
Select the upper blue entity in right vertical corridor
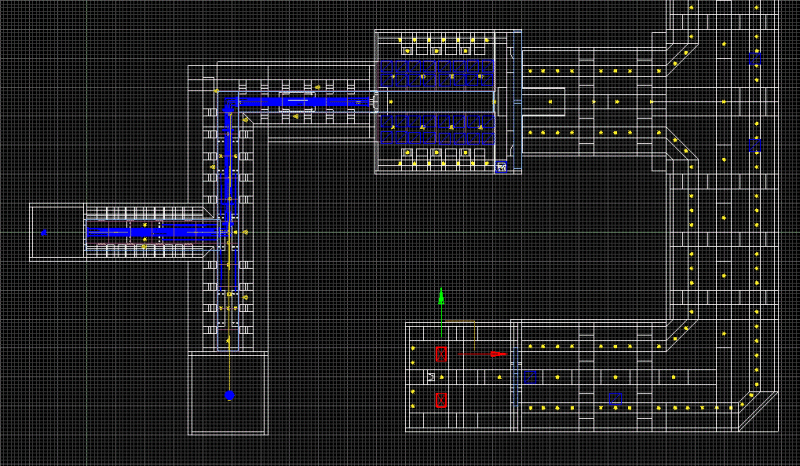[756, 58]
